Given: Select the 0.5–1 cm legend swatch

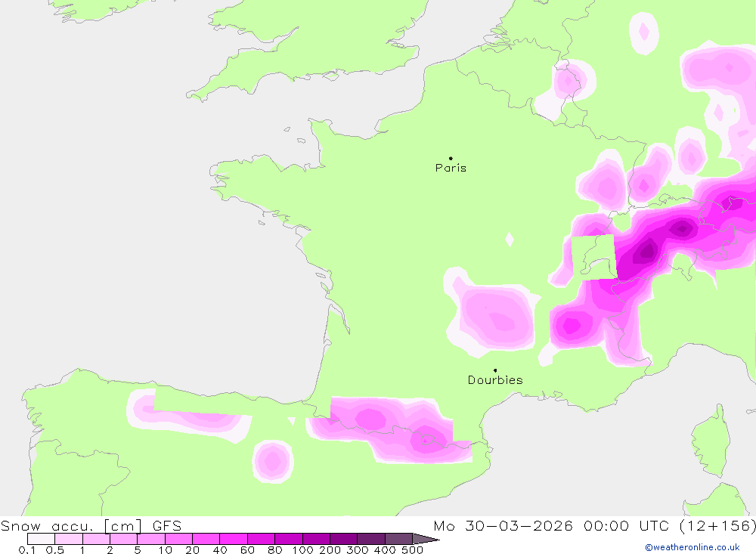Looking at the screenshot, I should [x=69, y=539].
